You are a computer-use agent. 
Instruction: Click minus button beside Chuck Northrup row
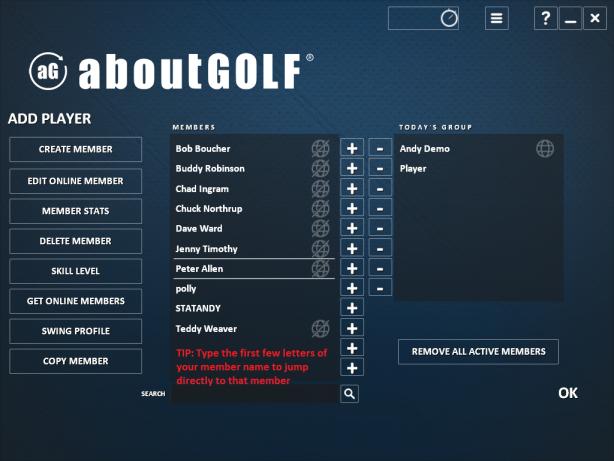tap(380, 208)
